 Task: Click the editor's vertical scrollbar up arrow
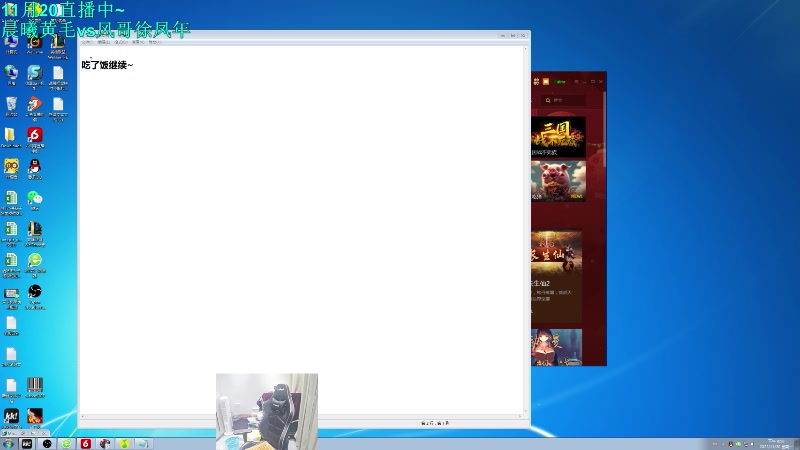click(526, 49)
